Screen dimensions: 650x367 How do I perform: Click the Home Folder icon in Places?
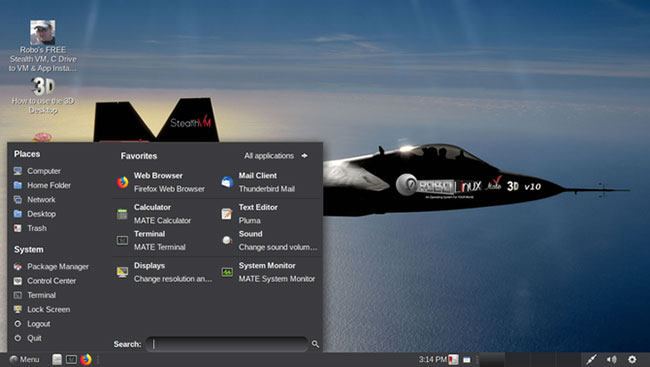point(18,185)
